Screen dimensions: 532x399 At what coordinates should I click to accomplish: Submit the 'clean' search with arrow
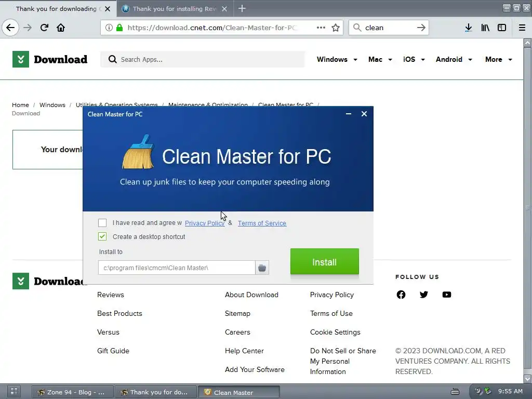(421, 28)
